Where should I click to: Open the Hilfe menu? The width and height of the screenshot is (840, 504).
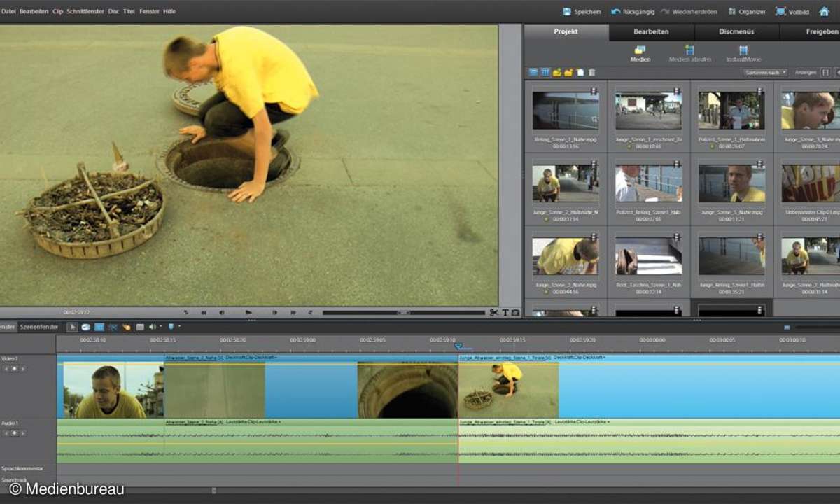(169, 12)
